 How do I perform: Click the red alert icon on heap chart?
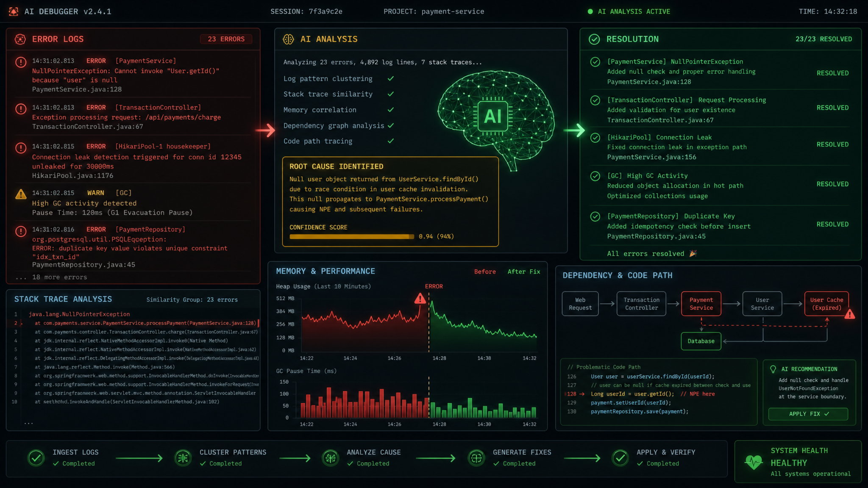[x=420, y=299]
